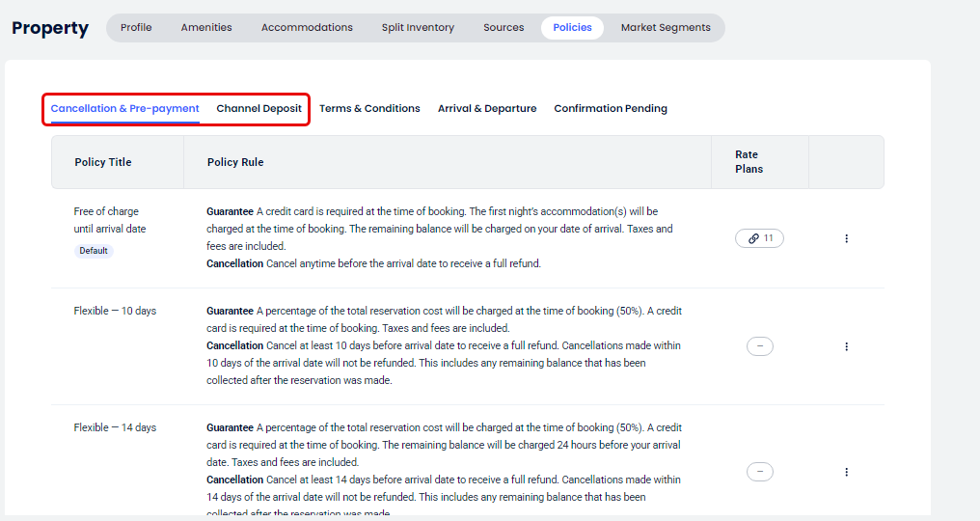Click the Default tag on first policy
The image size is (980, 521).
[x=94, y=251]
